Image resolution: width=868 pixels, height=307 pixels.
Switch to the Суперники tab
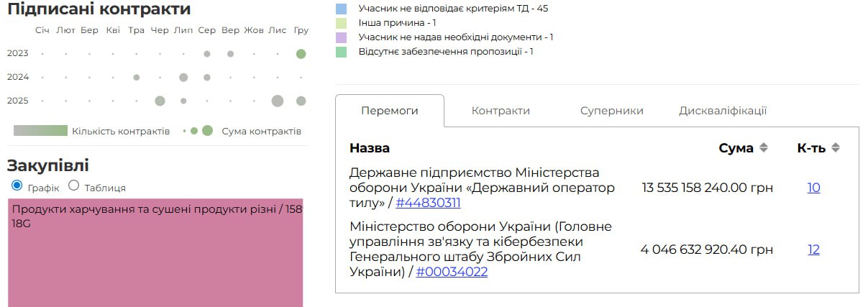coord(611,111)
